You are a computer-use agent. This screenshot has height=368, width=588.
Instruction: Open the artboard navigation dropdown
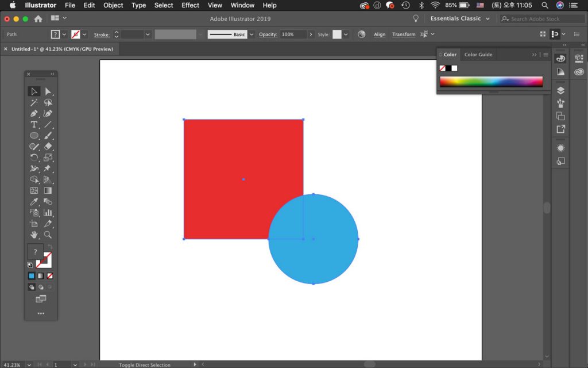pos(75,365)
